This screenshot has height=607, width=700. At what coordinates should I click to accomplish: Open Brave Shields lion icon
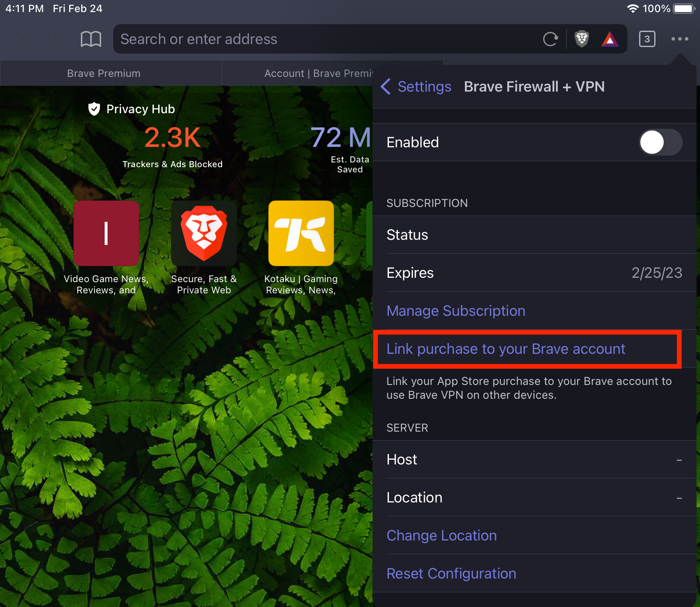pyautogui.click(x=582, y=39)
